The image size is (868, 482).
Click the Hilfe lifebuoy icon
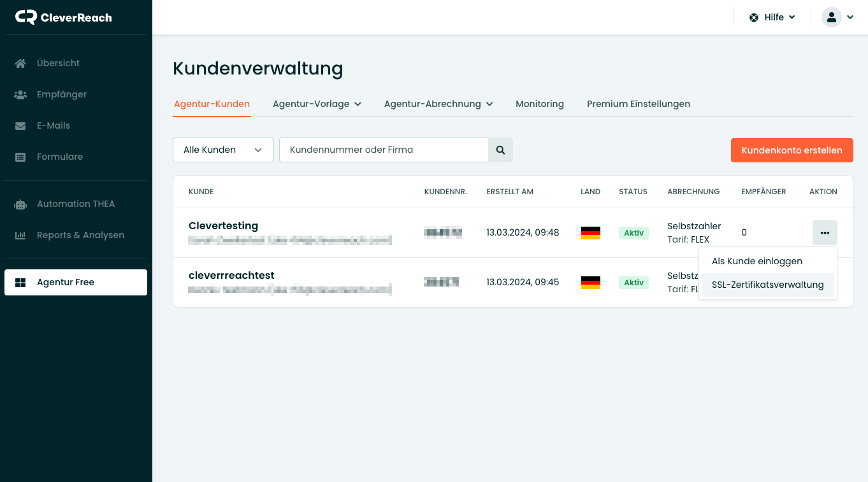[x=754, y=17]
